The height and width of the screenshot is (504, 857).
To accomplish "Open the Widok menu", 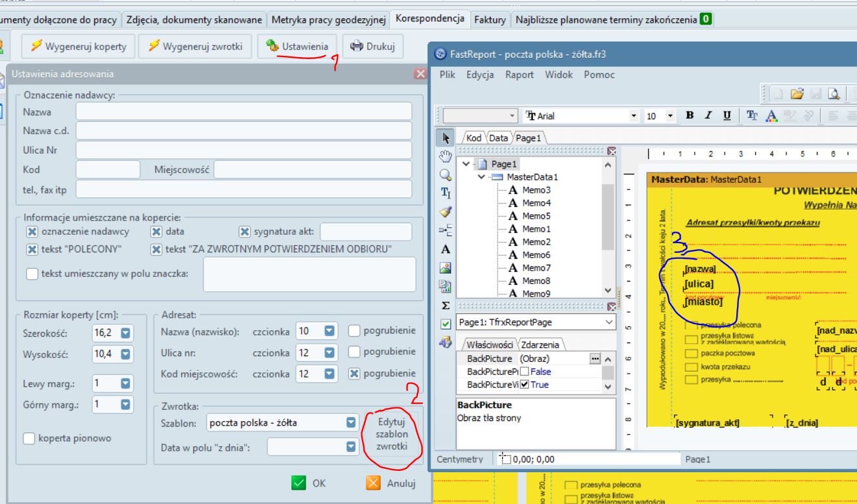I will click(x=559, y=75).
